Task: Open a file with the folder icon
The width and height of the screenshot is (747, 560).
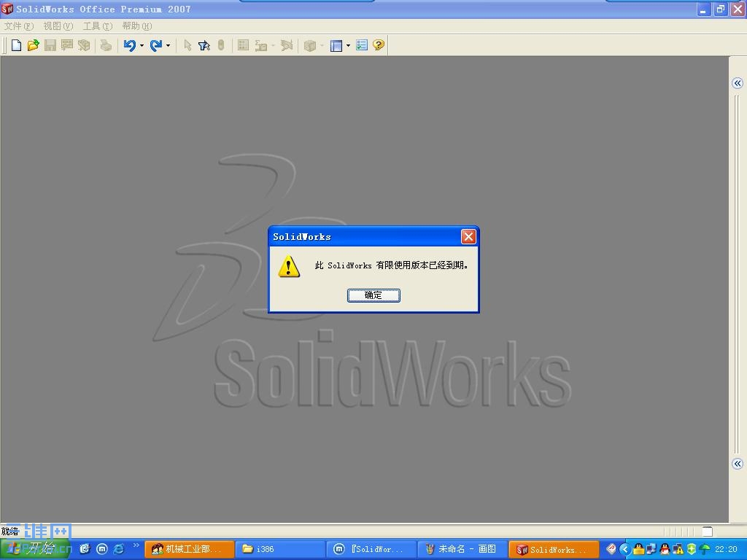Action: point(33,45)
